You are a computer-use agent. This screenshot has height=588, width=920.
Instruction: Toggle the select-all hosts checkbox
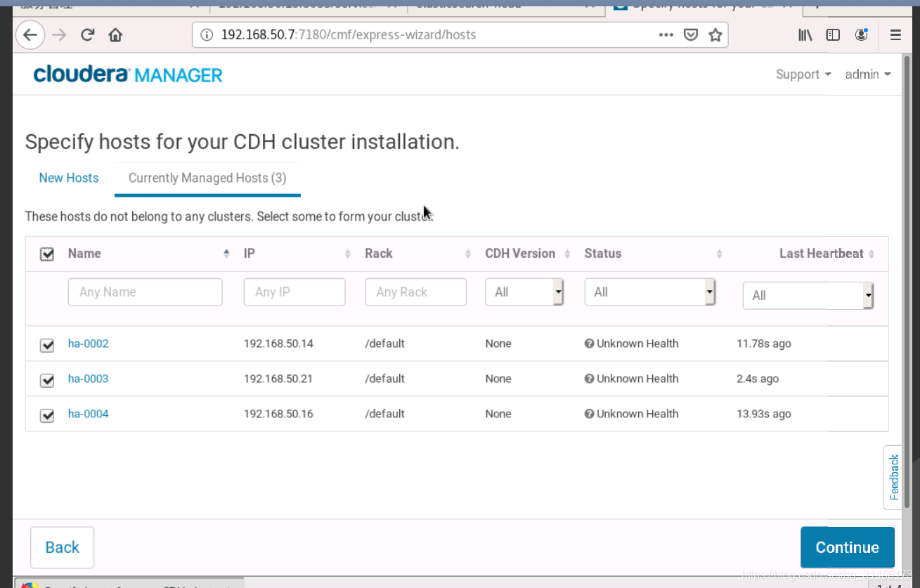click(x=47, y=254)
